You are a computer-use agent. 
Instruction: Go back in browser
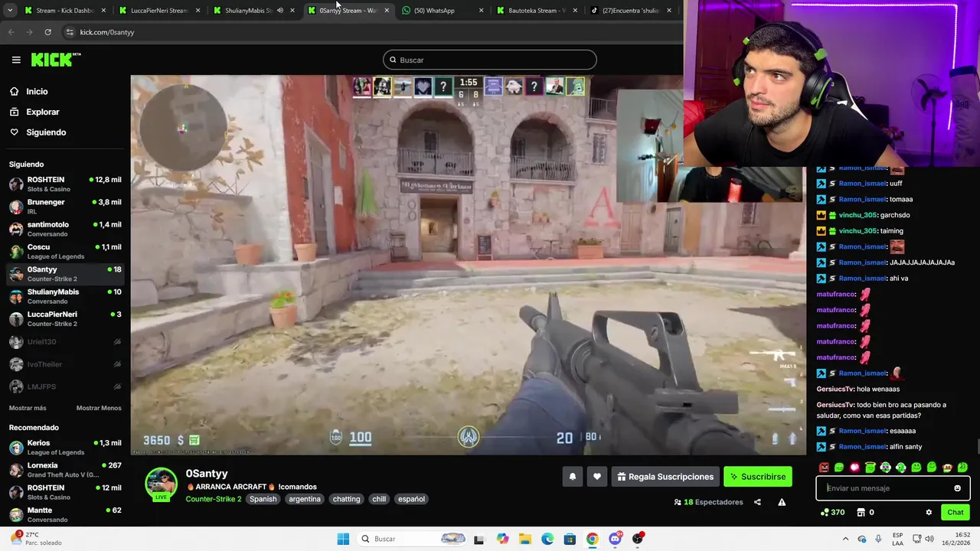coord(11,32)
